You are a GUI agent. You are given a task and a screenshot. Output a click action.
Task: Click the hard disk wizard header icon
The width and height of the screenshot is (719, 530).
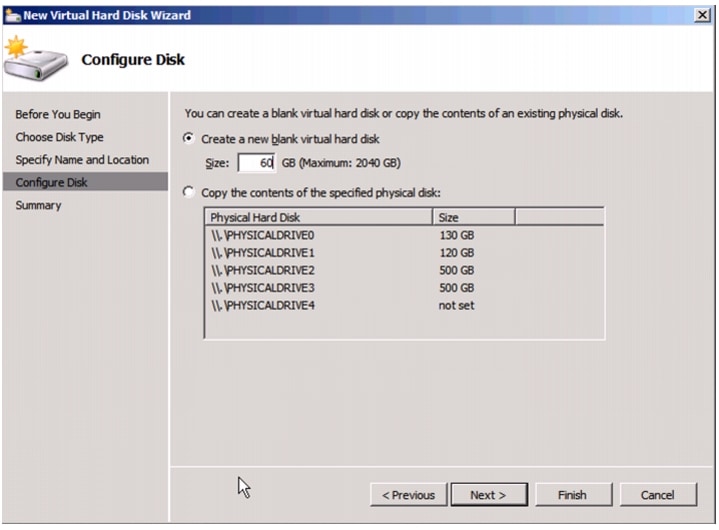pyautogui.click(x=35, y=59)
